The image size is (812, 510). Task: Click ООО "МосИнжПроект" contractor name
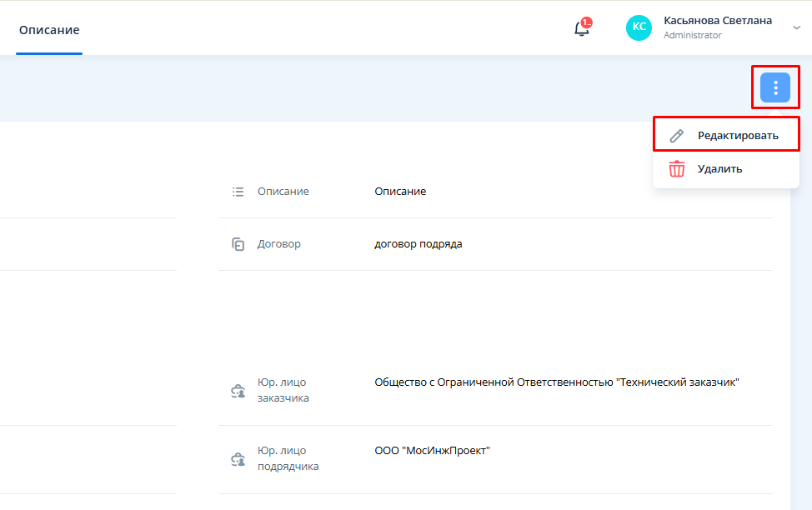pos(432,451)
